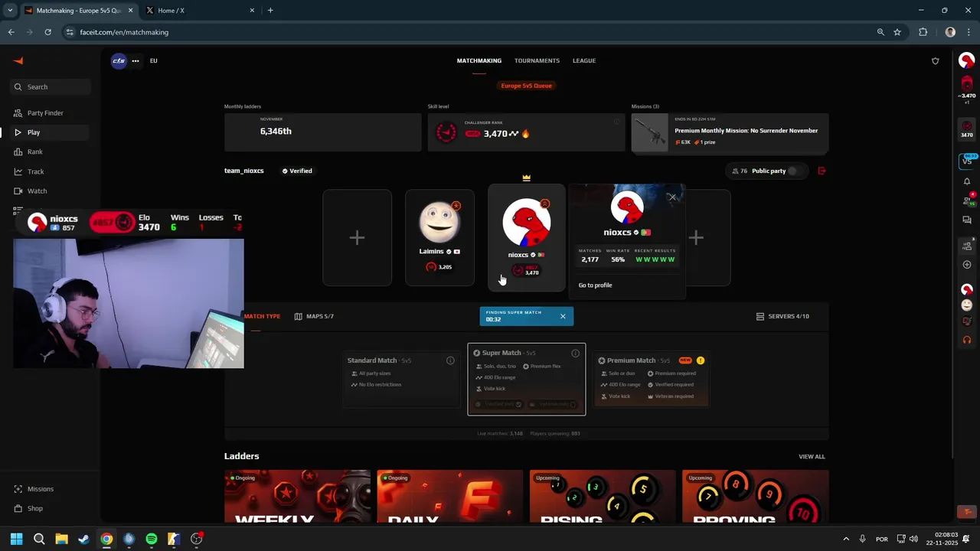The image size is (980, 551).
Task: Open friends list icon with badges
Action: pyautogui.click(x=967, y=201)
